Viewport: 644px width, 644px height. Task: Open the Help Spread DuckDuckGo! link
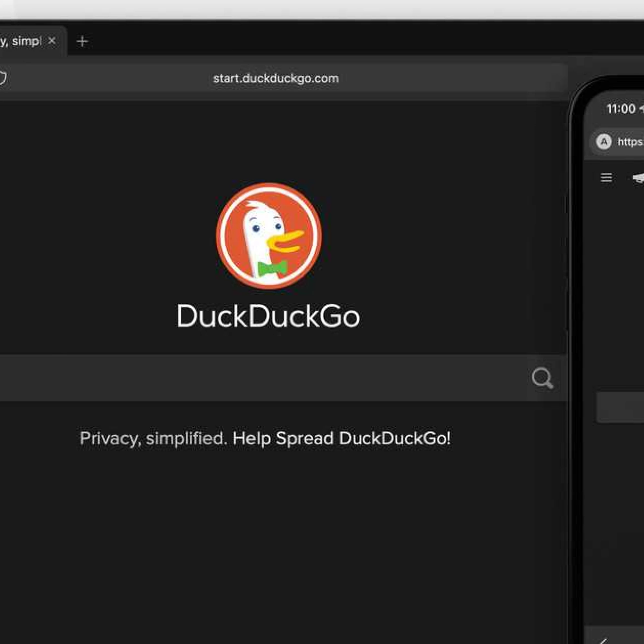[x=342, y=438]
